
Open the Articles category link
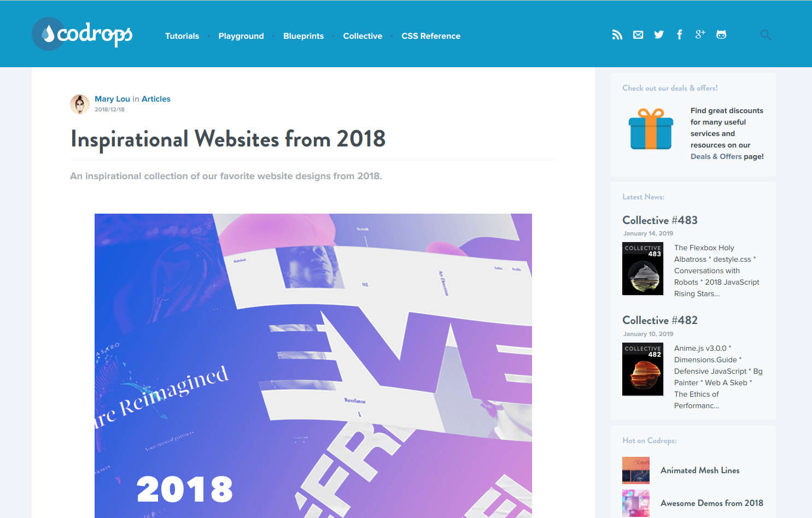click(156, 99)
